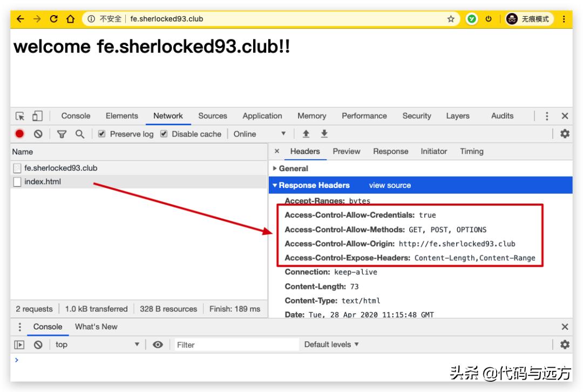The image size is (583, 392).
Task: Switch to the Console tab
Action: (76, 116)
